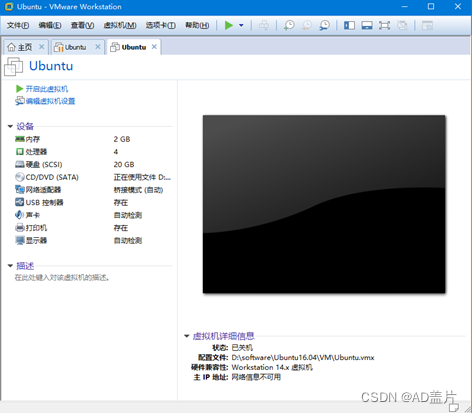This screenshot has height=413, width=472.
Task: Click the 桥接模式 (自动) network value
Action: click(138, 190)
